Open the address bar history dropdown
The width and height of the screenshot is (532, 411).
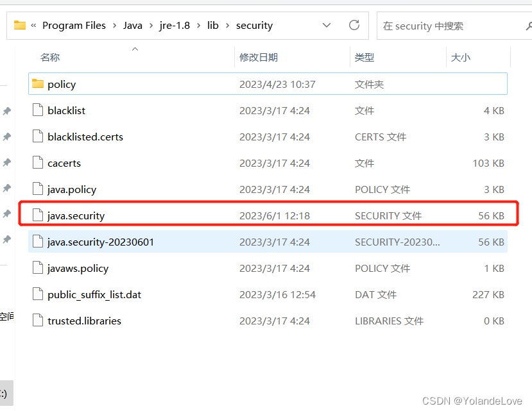pos(327,25)
